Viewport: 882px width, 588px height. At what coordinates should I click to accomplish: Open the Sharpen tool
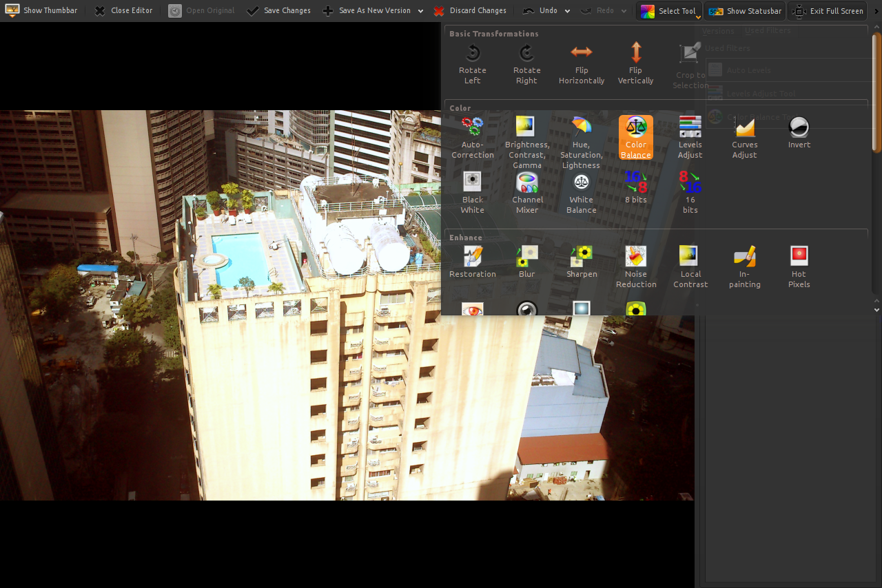point(582,262)
